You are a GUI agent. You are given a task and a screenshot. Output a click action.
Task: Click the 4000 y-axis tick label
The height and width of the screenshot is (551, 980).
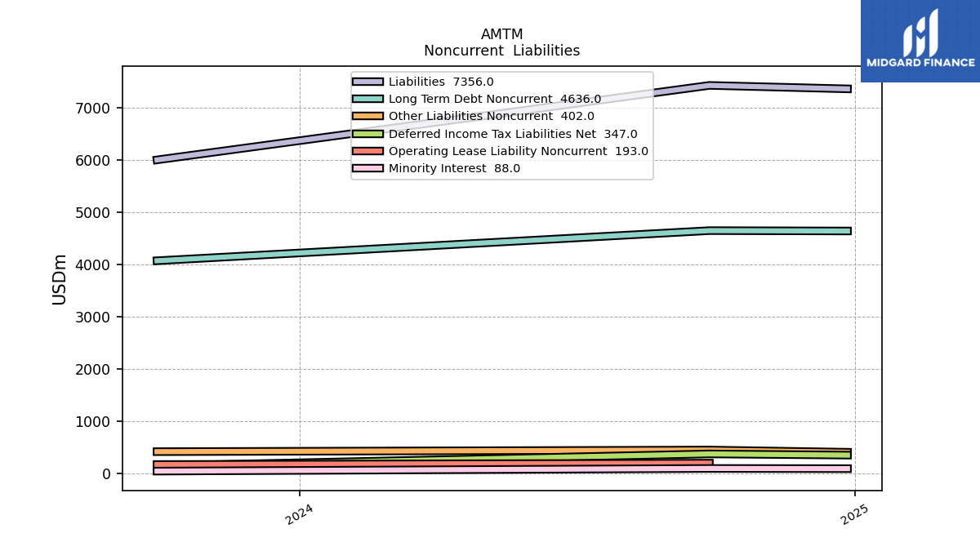point(95,264)
